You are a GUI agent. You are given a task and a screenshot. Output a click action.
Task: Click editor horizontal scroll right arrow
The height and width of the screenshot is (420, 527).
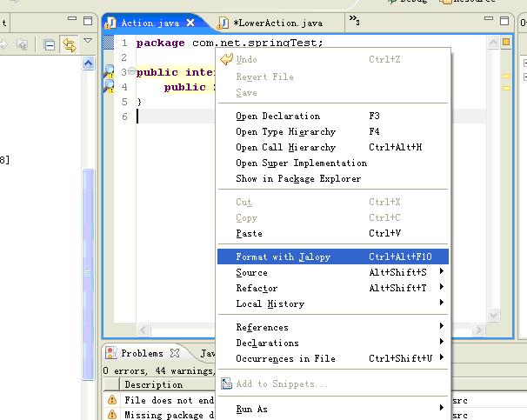pos(478,330)
